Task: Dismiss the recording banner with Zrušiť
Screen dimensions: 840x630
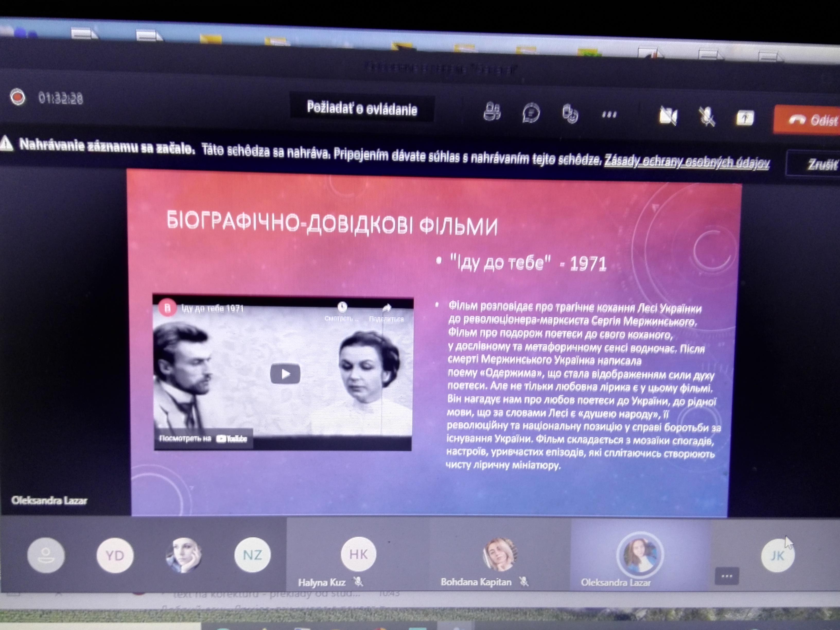Action: (813, 164)
